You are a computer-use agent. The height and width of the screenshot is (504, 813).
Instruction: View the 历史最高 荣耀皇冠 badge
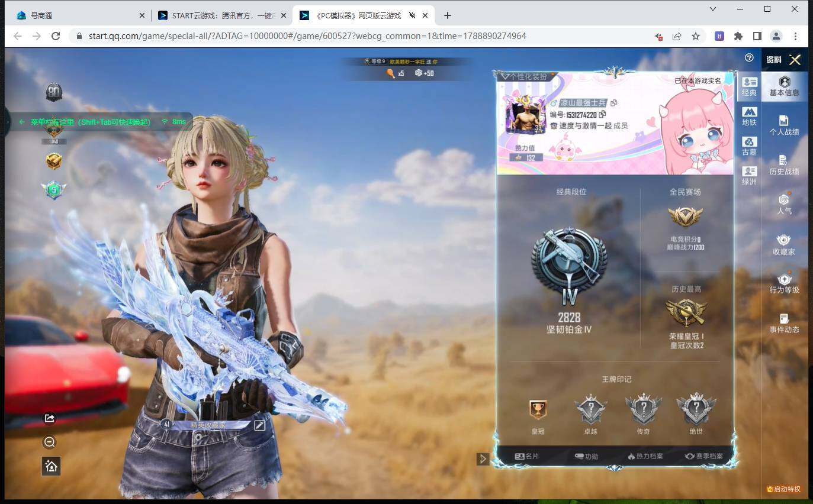click(x=686, y=312)
